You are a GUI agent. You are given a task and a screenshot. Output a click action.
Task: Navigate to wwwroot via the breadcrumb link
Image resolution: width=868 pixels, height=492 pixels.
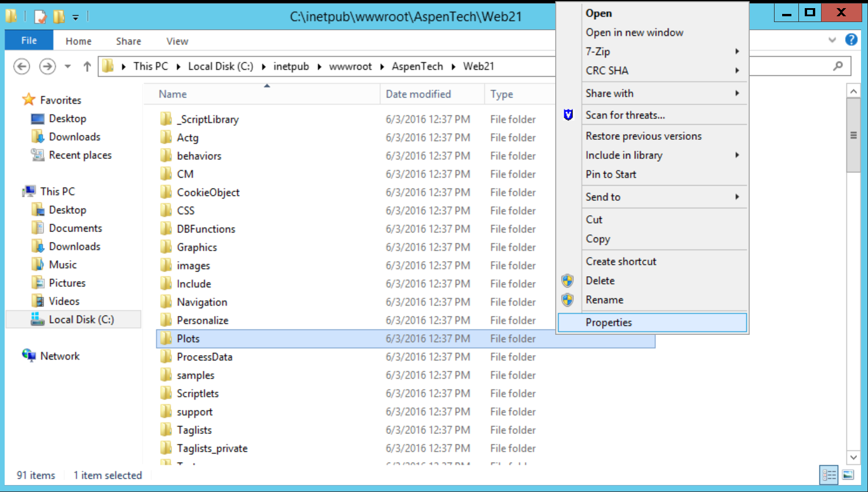click(x=350, y=66)
